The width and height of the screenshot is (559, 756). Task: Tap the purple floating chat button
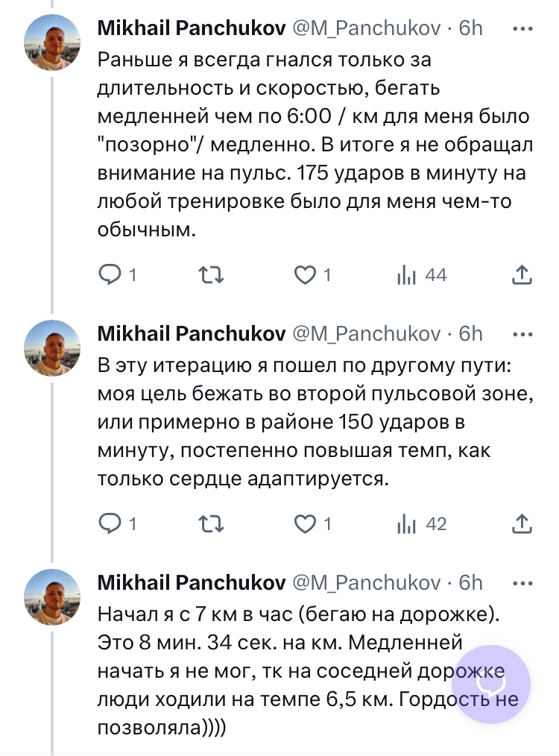coord(492,684)
